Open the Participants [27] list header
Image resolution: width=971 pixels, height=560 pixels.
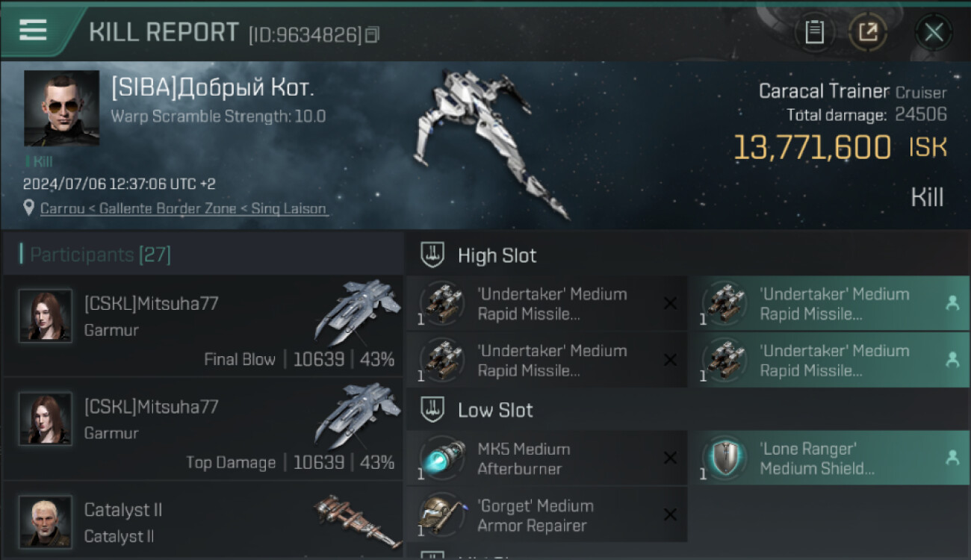pos(100,255)
